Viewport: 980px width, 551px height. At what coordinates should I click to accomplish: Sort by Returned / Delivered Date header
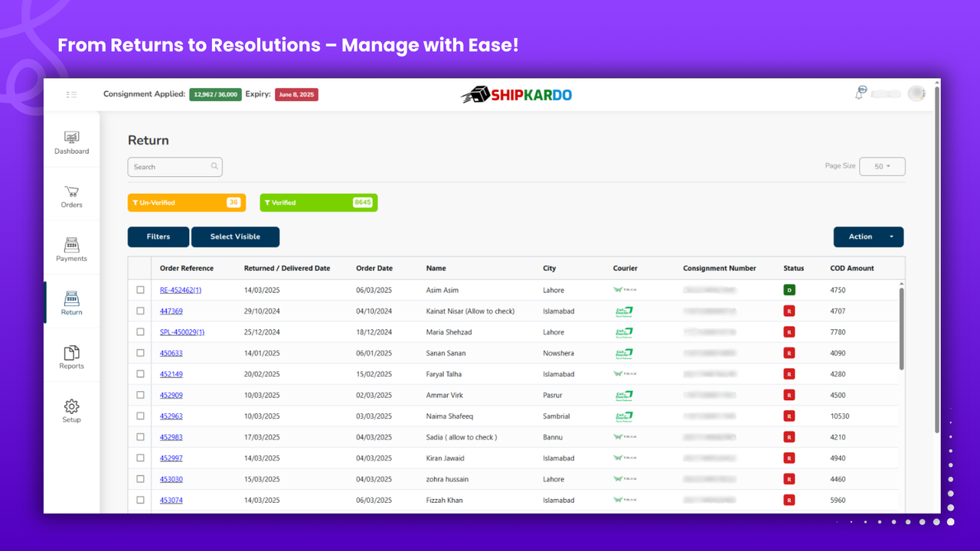(x=287, y=269)
